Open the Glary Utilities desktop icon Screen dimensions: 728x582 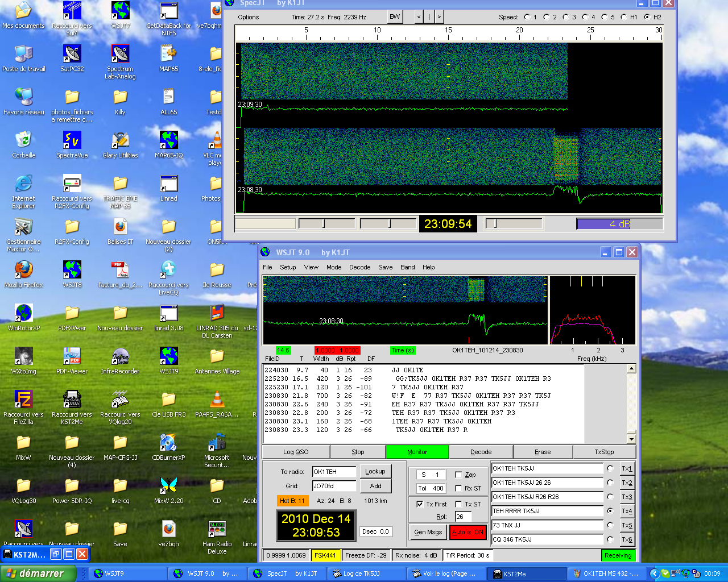[120, 145]
